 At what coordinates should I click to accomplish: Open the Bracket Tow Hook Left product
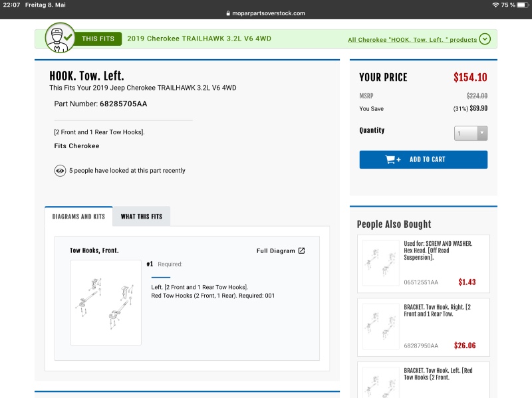tap(438, 373)
